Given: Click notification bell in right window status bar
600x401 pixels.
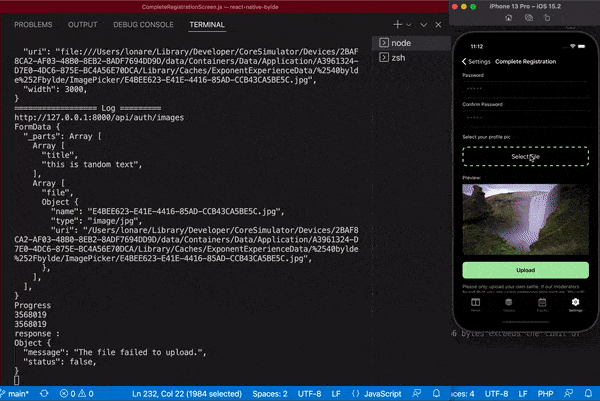Looking at the screenshot, I should [x=589, y=393].
